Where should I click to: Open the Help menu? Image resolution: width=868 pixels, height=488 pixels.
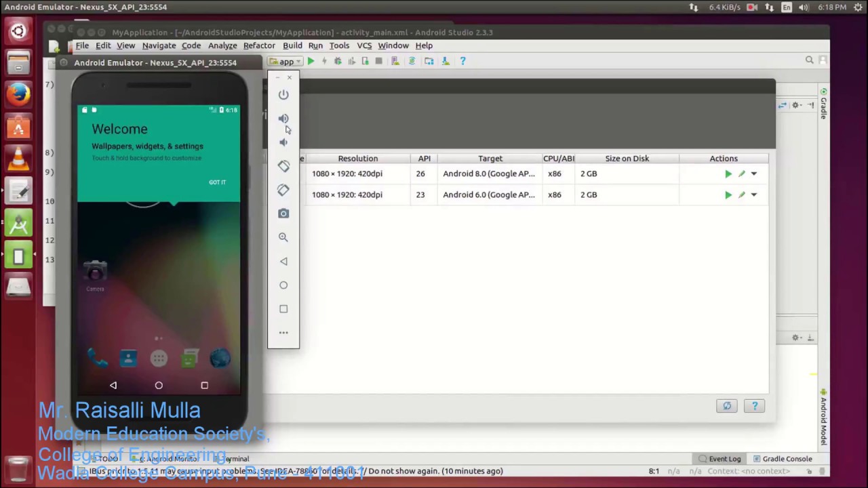[x=424, y=45]
